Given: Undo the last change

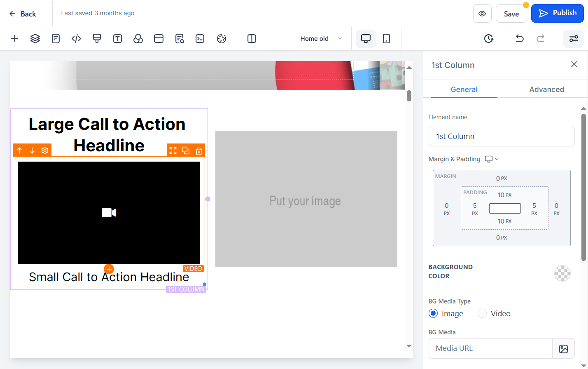Looking at the screenshot, I should pos(520,39).
